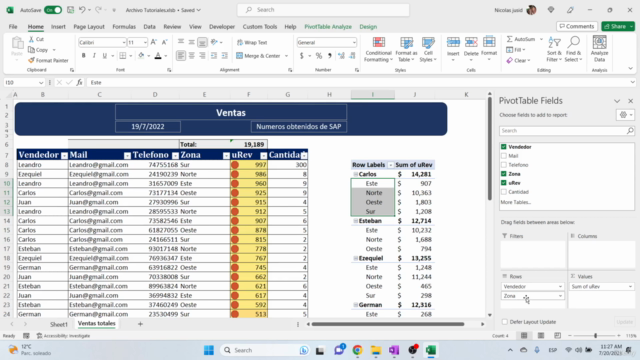Click the More Tables link
Image resolution: width=640 pixels, height=360 pixels.
pyautogui.click(x=516, y=202)
